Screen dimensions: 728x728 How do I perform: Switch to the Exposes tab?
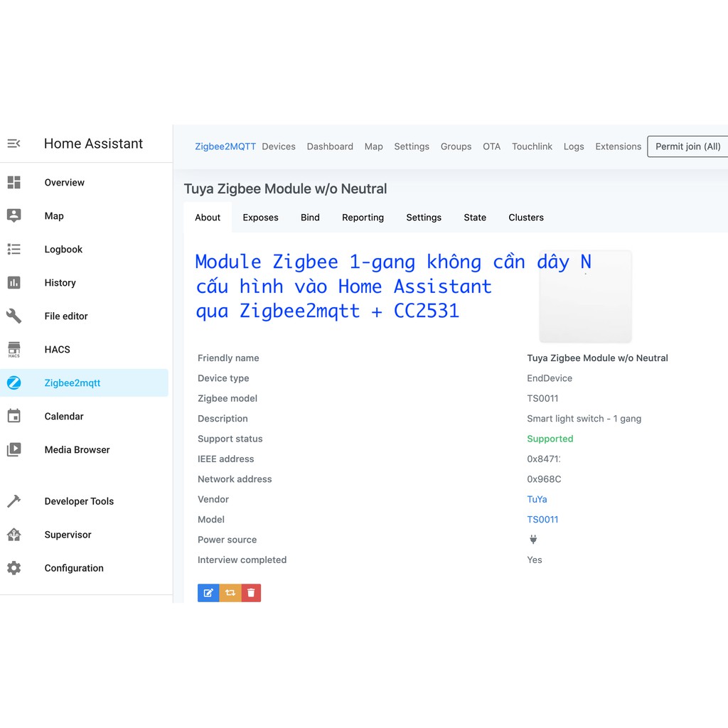[x=260, y=218]
